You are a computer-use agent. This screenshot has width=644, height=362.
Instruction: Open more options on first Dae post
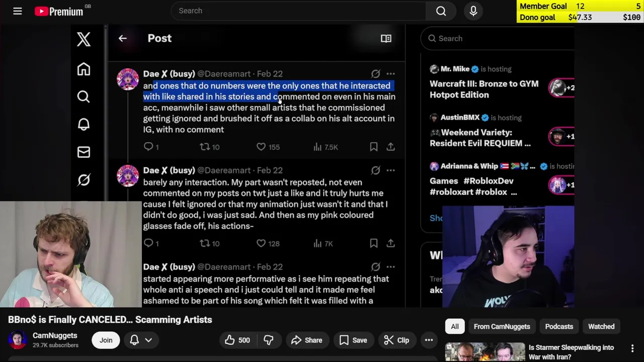390,73
